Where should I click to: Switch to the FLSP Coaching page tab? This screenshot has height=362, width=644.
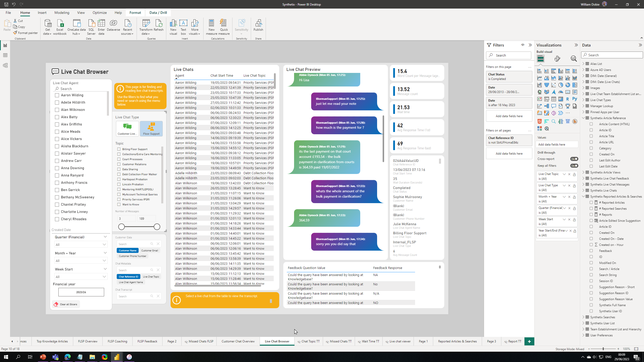point(117,341)
